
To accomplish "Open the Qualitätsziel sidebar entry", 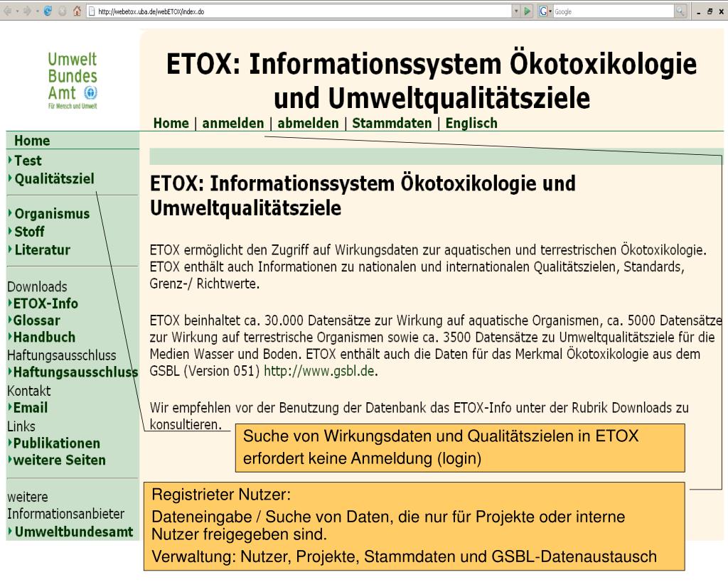I will [x=54, y=178].
